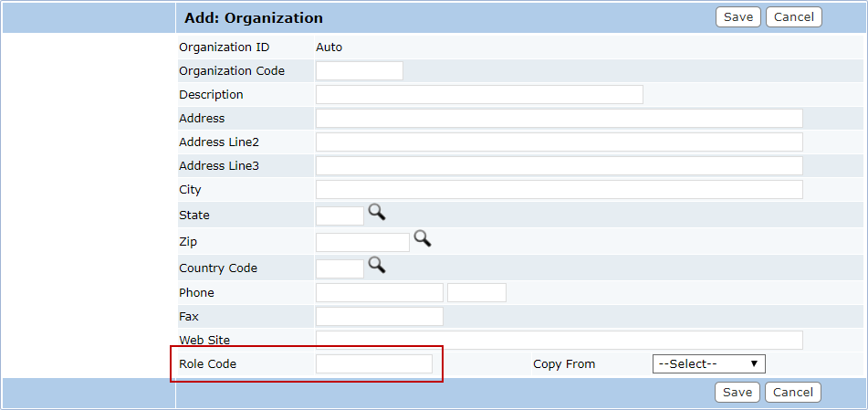Select the Address Line2 input box

[x=559, y=142]
